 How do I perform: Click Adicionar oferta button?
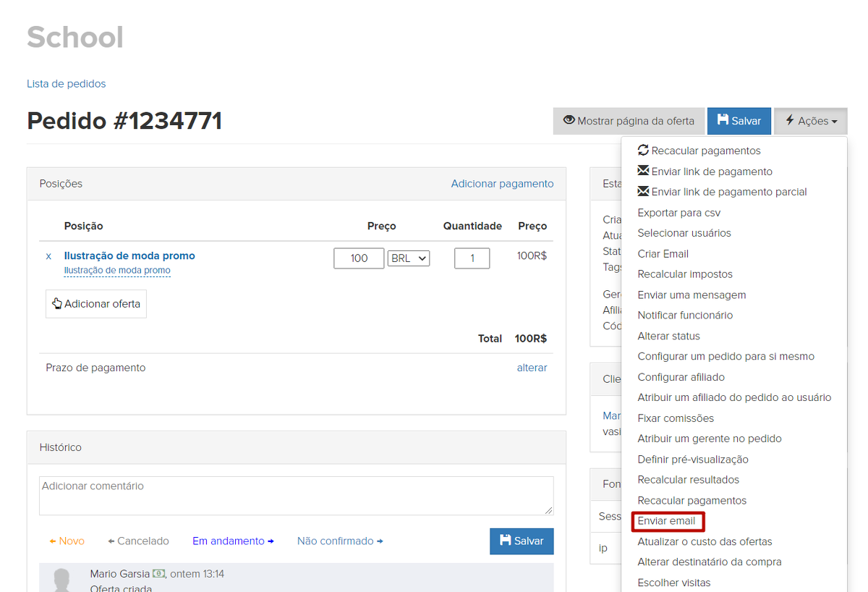[x=96, y=304]
